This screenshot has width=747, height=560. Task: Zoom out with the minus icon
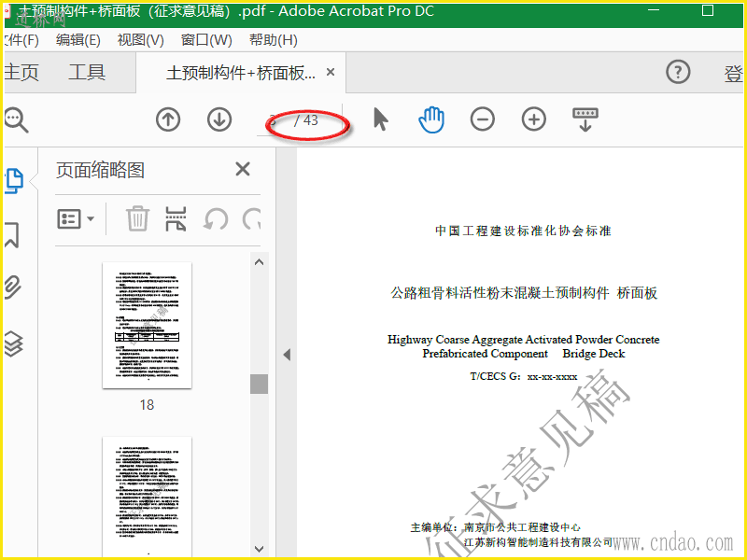(482, 119)
